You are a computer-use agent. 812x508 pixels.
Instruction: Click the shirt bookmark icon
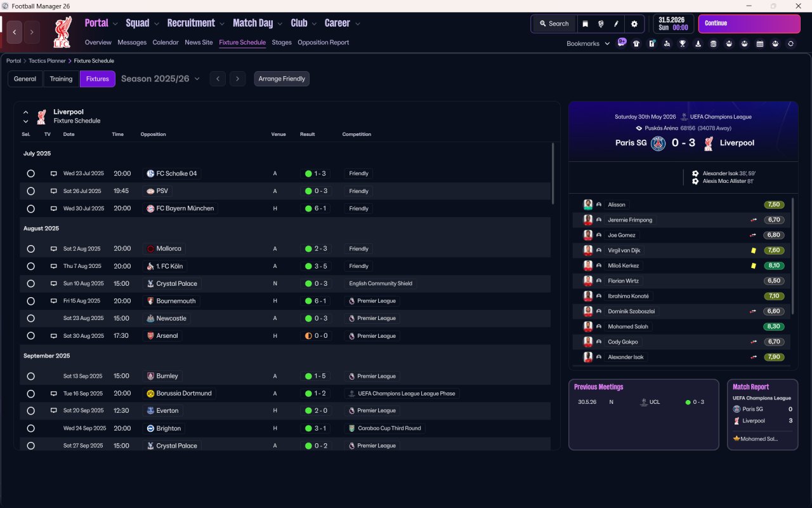point(636,44)
